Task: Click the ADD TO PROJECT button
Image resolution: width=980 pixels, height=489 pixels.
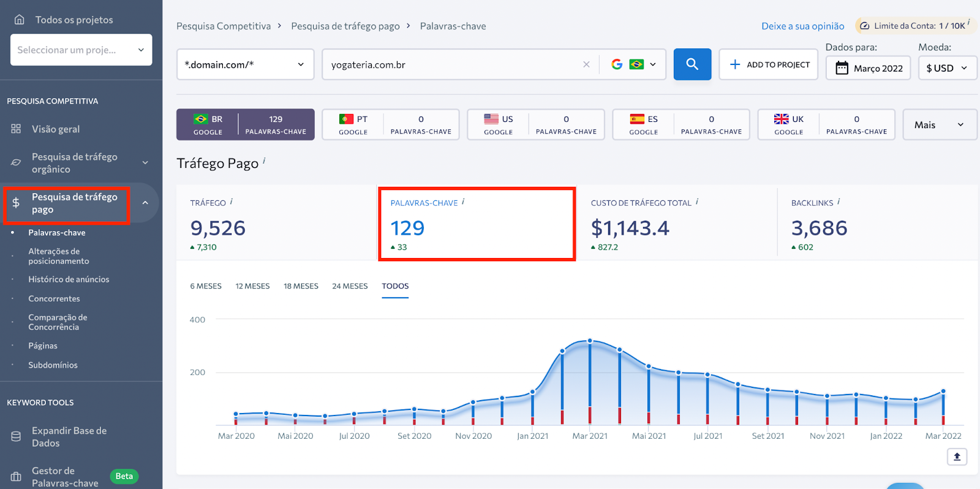Action: (x=769, y=64)
